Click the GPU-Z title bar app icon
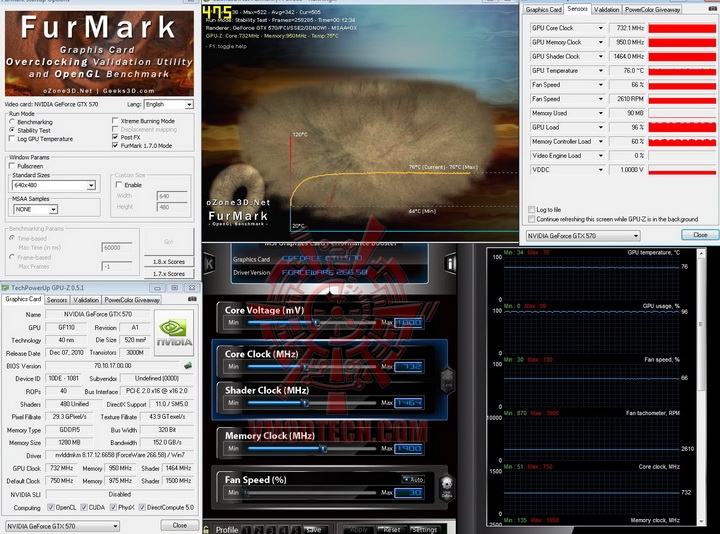The height and width of the screenshot is (534, 720). pyautogui.click(x=6, y=288)
